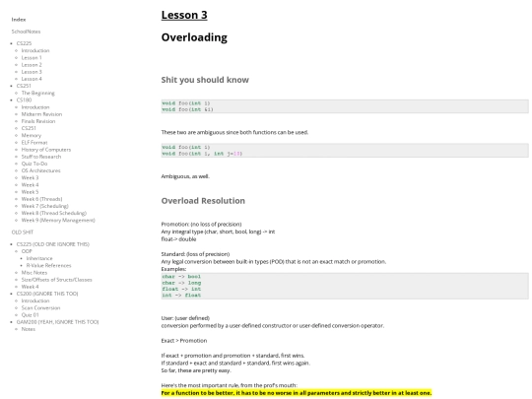Open Finals Revision notes
This screenshot has height=399, width=532.
coord(38,121)
